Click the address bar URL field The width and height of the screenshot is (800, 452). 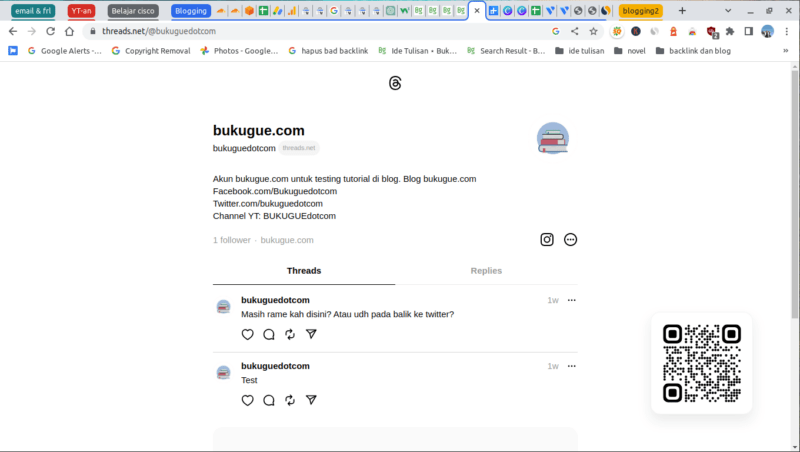pyautogui.click(x=316, y=31)
